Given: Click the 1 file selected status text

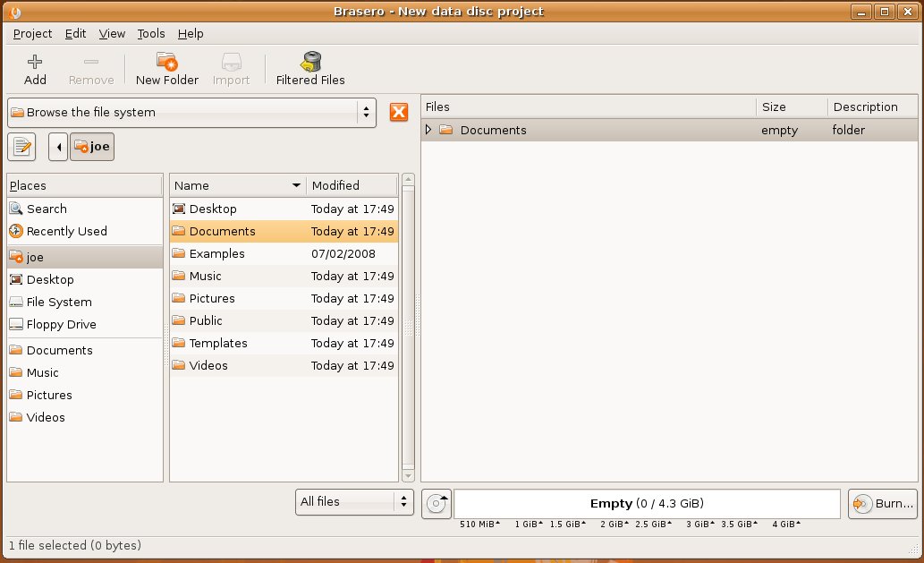Looking at the screenshot, I should (75, 545).
